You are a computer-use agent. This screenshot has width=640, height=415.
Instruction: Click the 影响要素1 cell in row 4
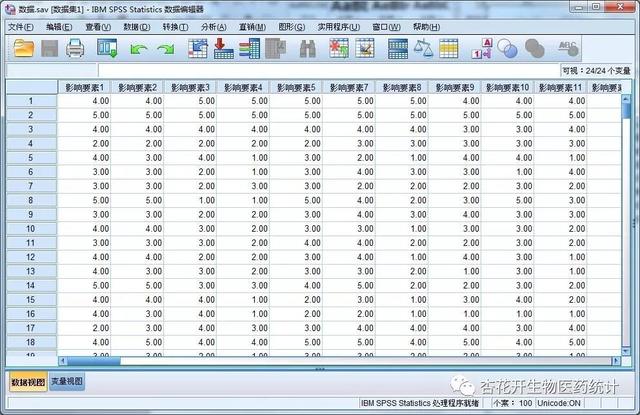pyautogui.click(x=84, y=144)
